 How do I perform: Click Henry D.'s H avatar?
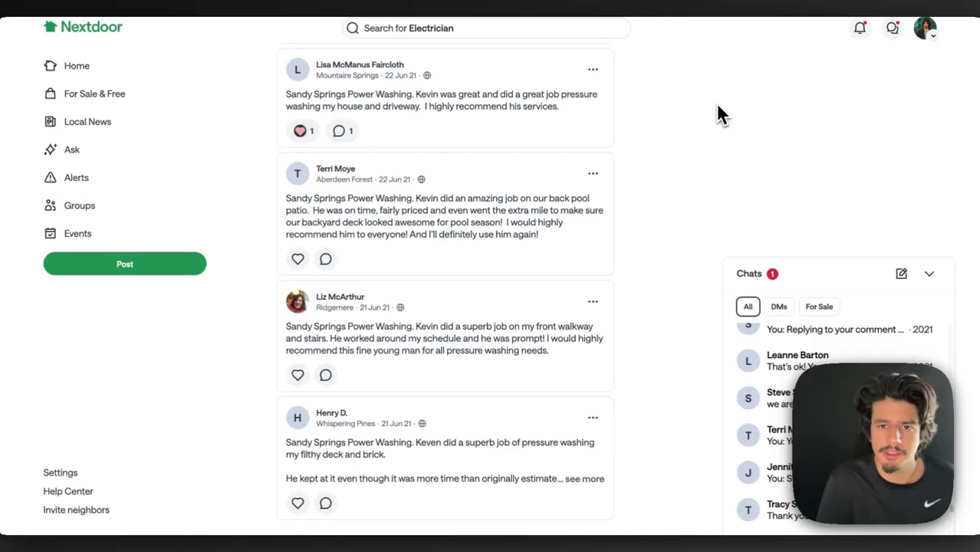coord(298,418)
